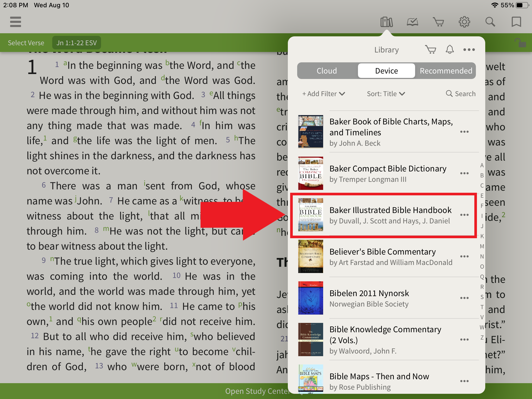
Task: Open Believer's Bible Commentary cover thumbnail
Action: coord(311,256)
